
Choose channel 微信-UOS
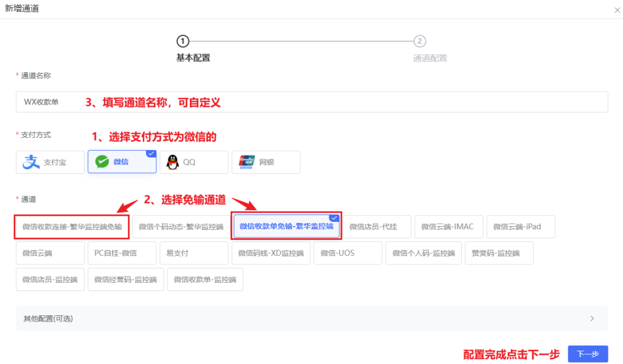pyautogui.click(x=347, y=253)
